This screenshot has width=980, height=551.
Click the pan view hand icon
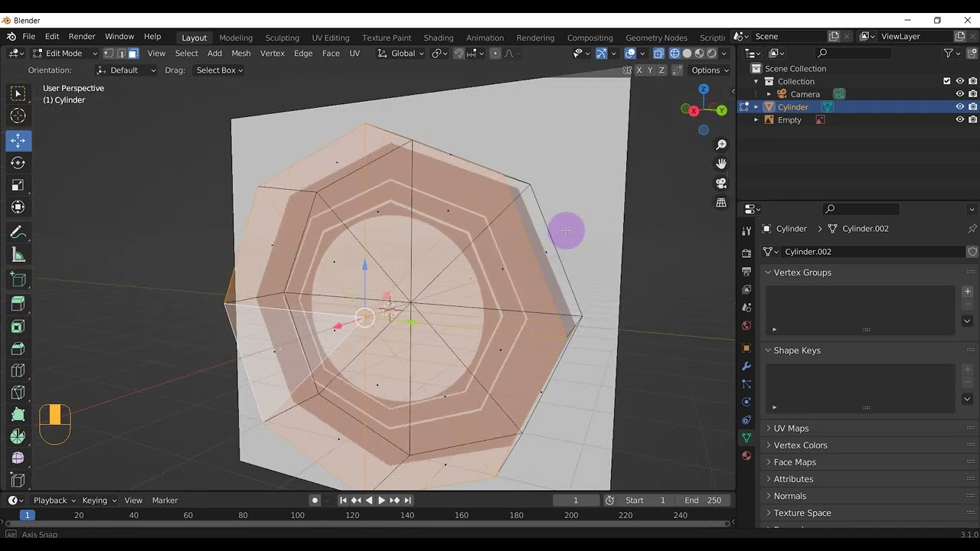tap(721, 164)
